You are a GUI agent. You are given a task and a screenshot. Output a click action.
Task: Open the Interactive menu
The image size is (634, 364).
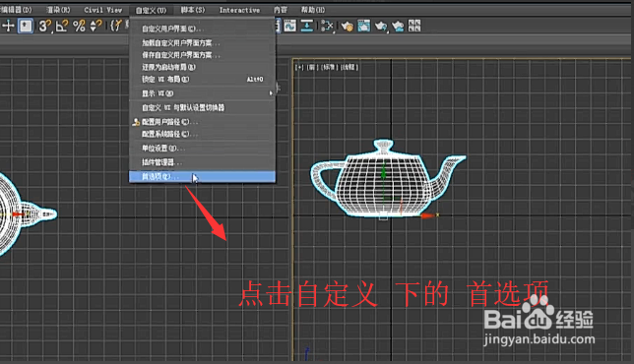click(239, 10)
